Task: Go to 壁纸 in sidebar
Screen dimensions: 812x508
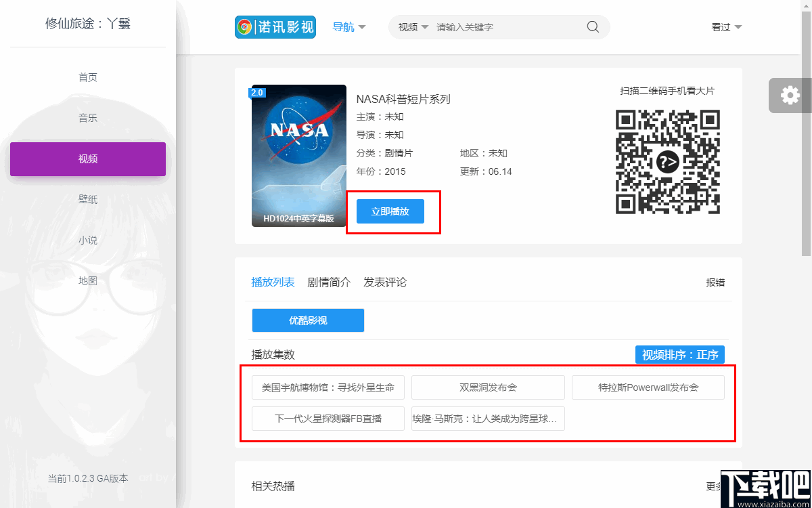Action: [88, 199]
